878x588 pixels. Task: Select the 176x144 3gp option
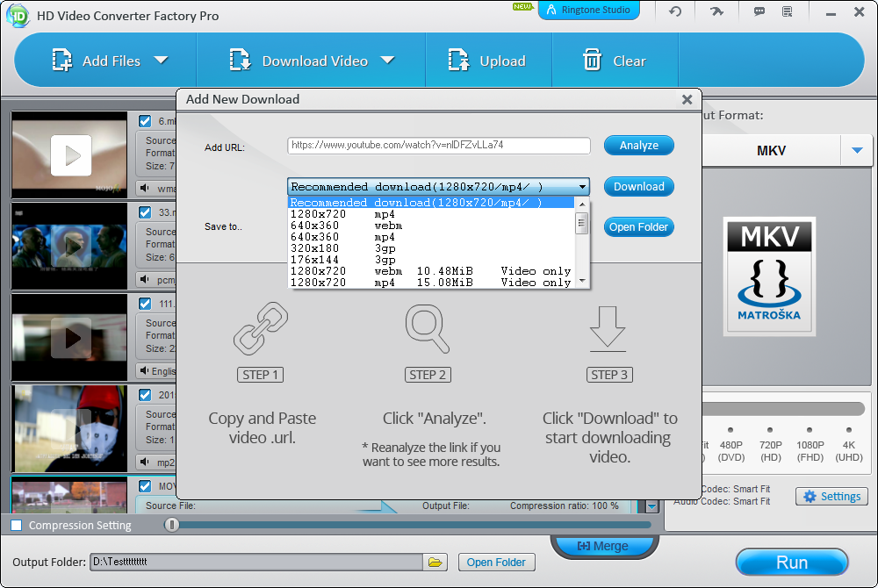tap(431, 260)
